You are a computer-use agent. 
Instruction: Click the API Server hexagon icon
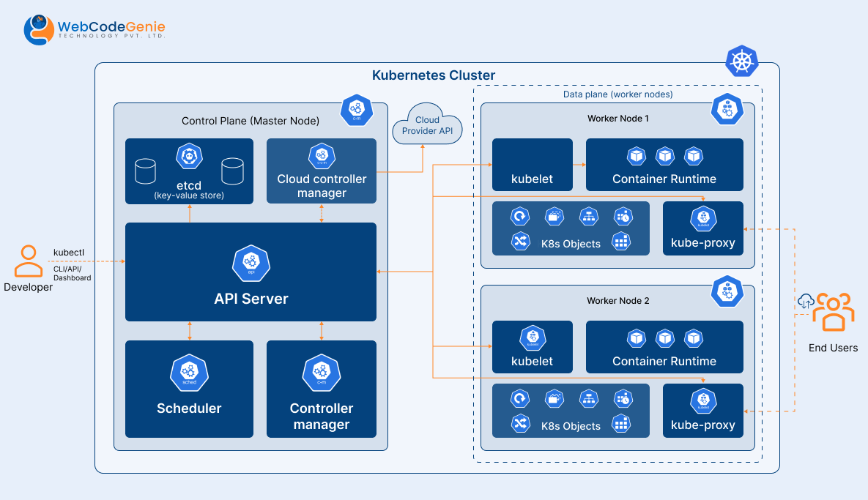[x=251, y=264]
